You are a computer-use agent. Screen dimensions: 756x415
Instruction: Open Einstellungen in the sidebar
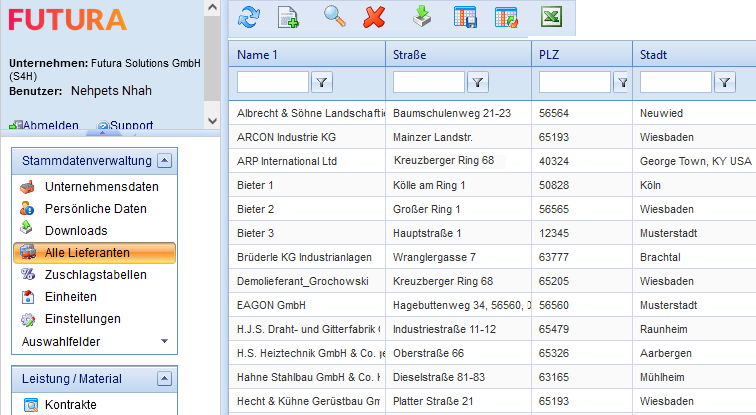pos(83,319)
